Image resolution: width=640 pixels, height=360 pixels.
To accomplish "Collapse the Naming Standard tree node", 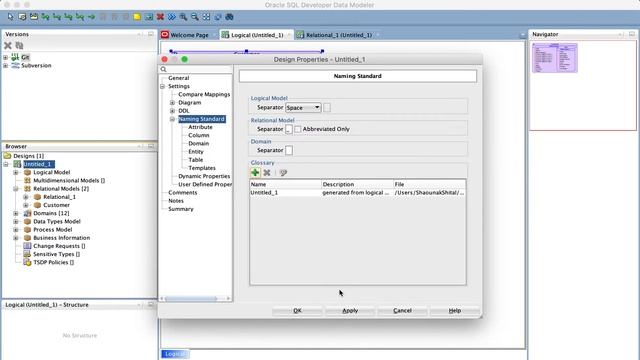I will tap(172, 119).
